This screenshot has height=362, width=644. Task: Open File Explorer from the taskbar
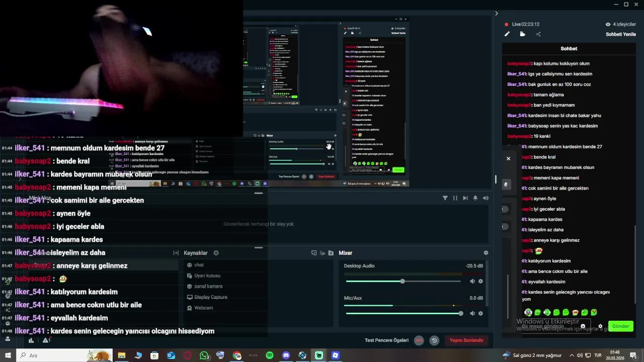[122, 355]
